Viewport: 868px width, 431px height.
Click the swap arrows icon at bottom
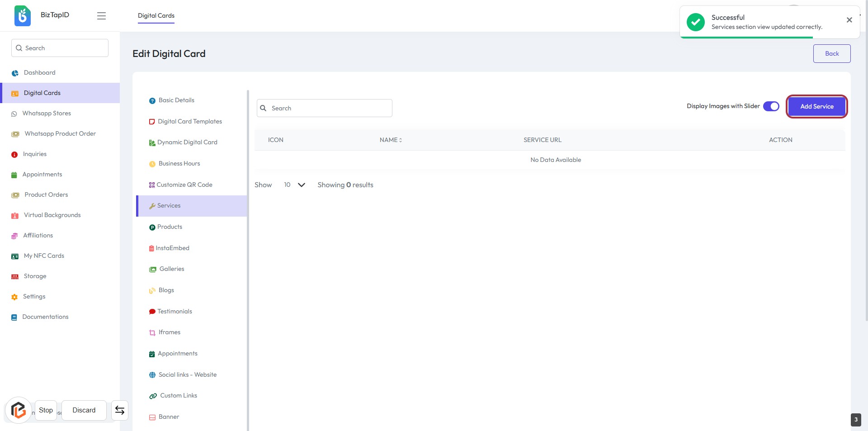coord(120,410)
